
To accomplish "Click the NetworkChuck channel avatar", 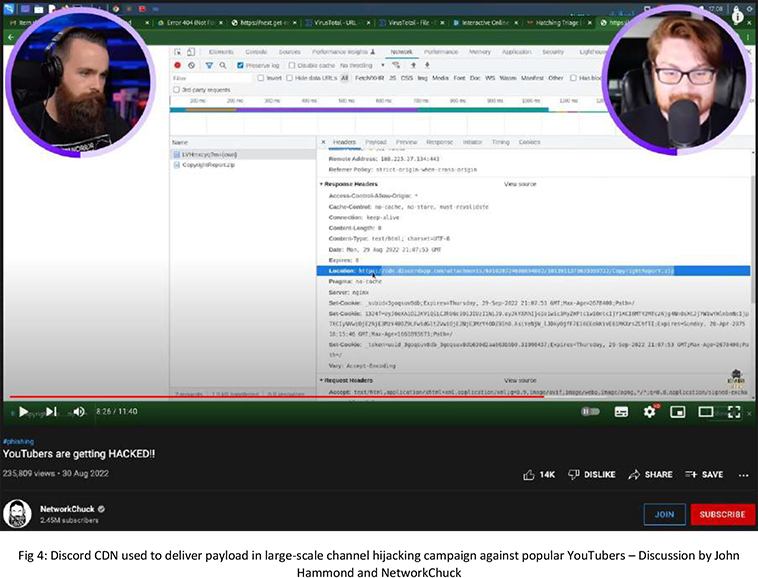I will point(17,514).
